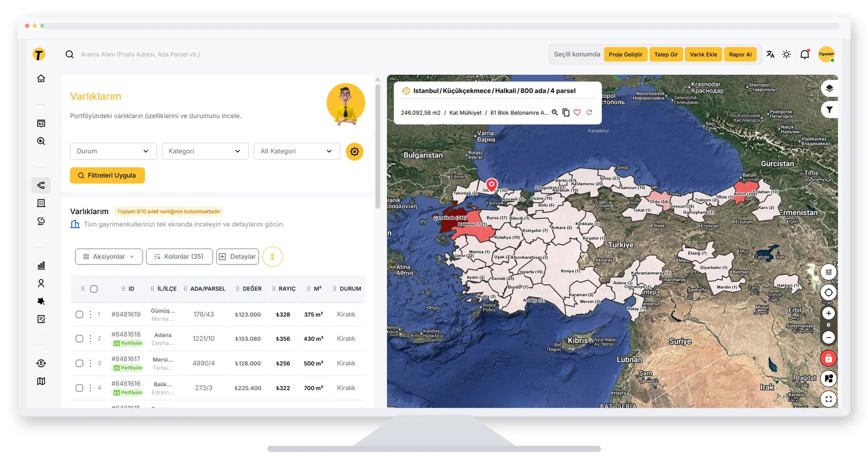Click the Detaylar button
The height and width of the screenshot is (472, 868).
[x=238, y=257]
